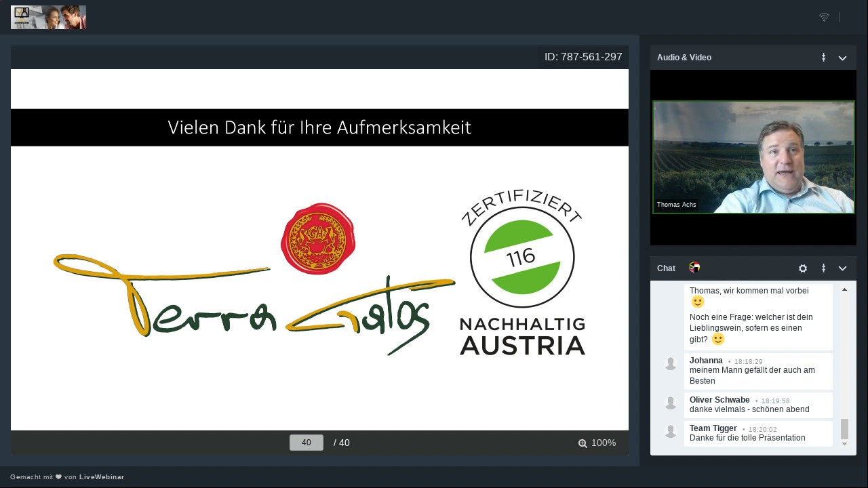
Task: Click the 100% zoom level text
Action: [604, 443]
